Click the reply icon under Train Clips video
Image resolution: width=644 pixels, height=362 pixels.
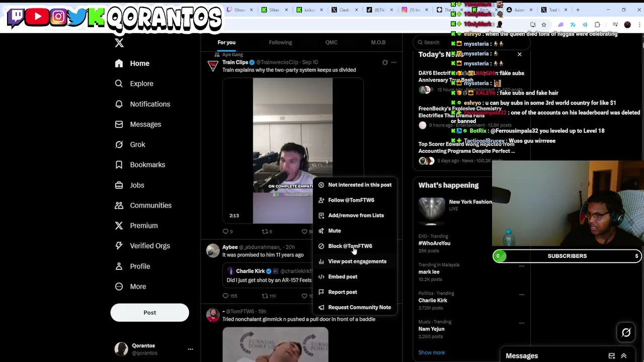tap(225, 231)
